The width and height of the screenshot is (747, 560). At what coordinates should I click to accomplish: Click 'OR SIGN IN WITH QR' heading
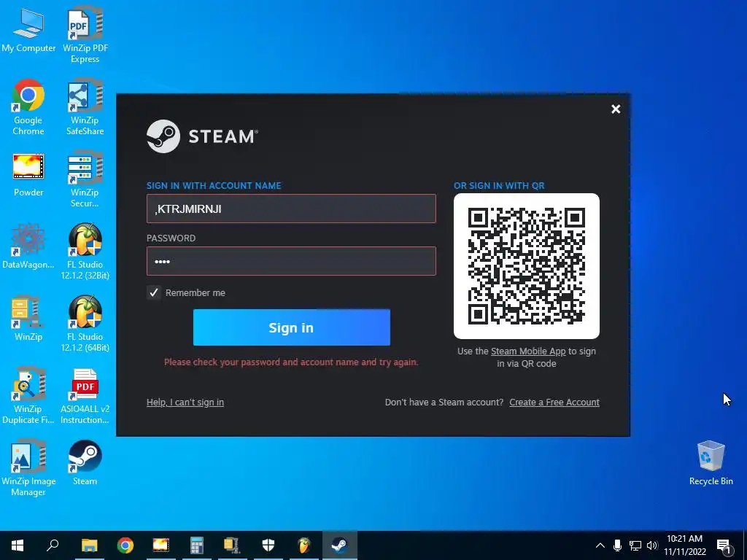point(499,186)
